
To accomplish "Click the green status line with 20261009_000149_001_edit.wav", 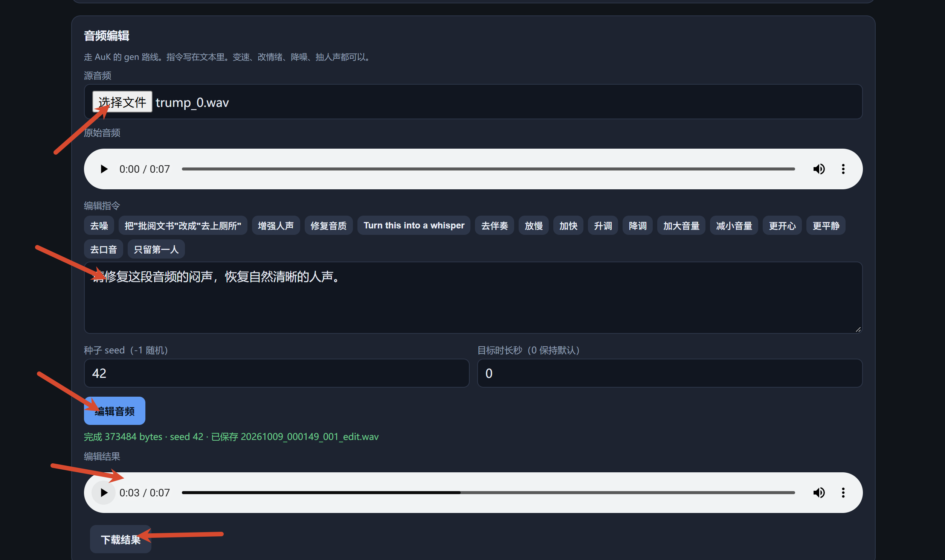I will click(231, 437).
